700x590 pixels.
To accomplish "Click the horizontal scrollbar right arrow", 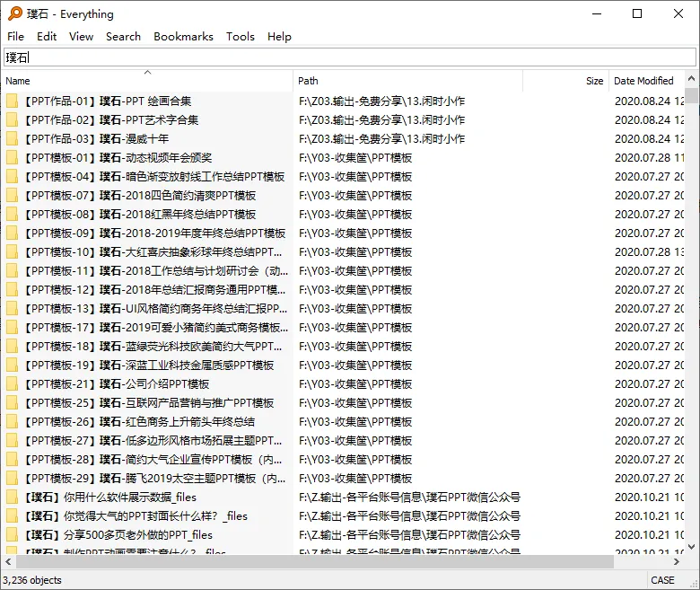I will [677, 561].
